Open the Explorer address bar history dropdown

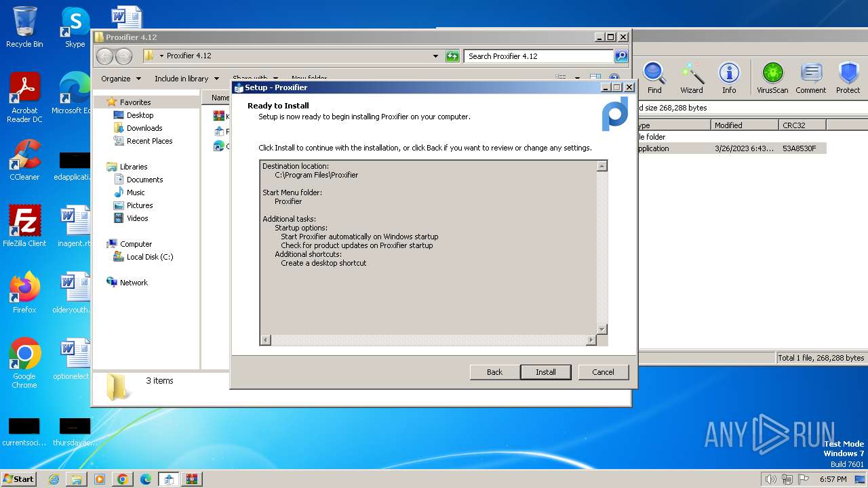click(435, 56)
